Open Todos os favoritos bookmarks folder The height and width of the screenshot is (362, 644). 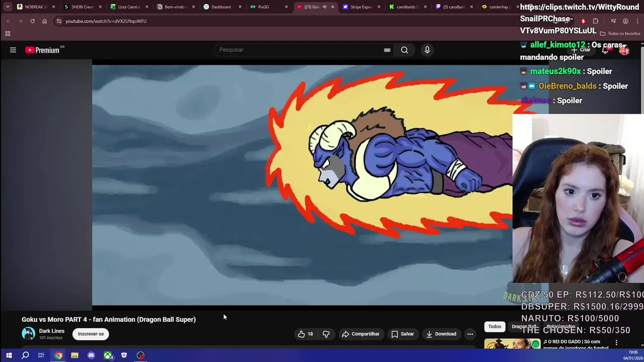(620, 34)
